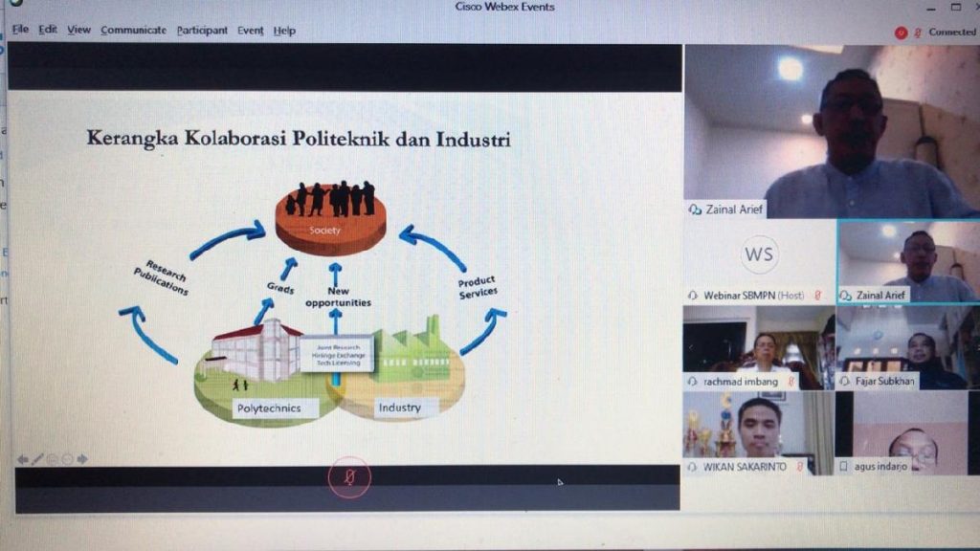Click muted mic icon of rachmad imbang
The width and height of the screenshot is (980, 551).
click(791, 381)
